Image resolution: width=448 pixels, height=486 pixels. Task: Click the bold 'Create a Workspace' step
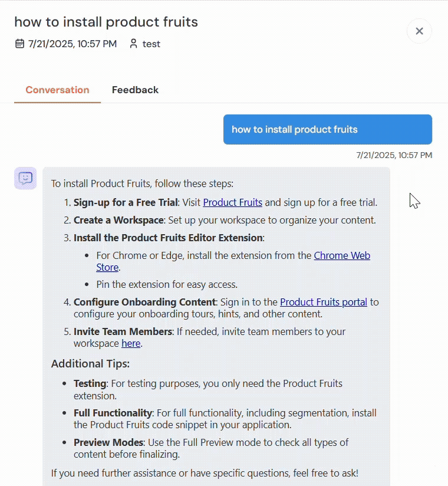coord(118,220)
